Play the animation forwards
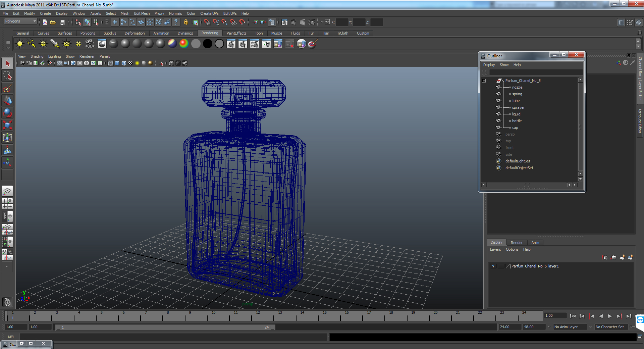The height and width of the screenshot is (349, 644). click(x=610, y=316)
